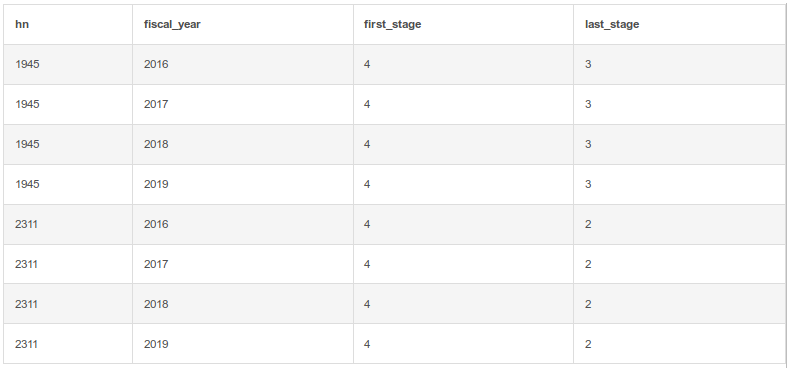
Task: Select fiscal year 2019 for hn 1945
Action: click(156, 184)
